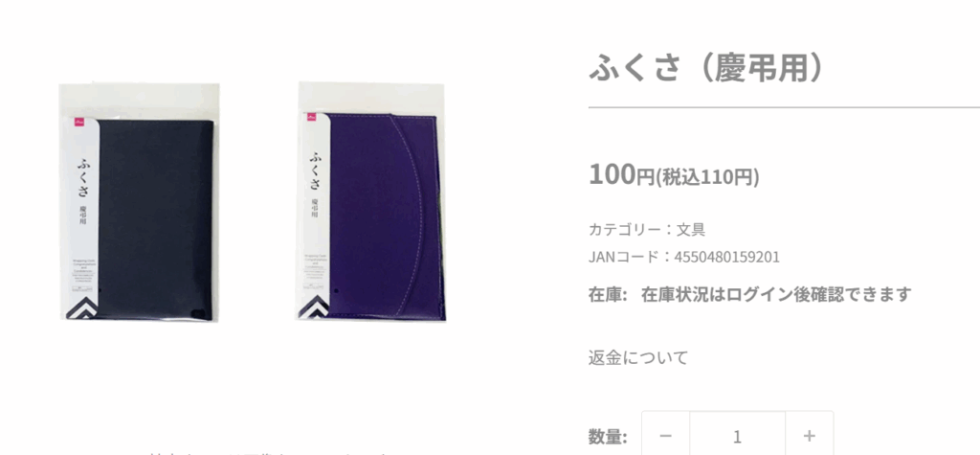The image size is (980, 455).
Task: Select the quantity input field showing 1
Action: 738,435
